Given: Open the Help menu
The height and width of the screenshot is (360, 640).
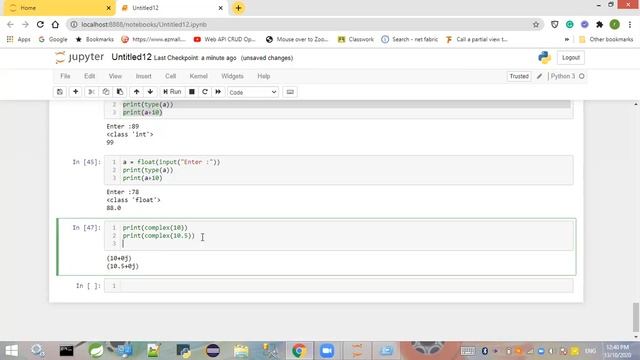Looking at the screenshot, I should (x=264, y=76).
